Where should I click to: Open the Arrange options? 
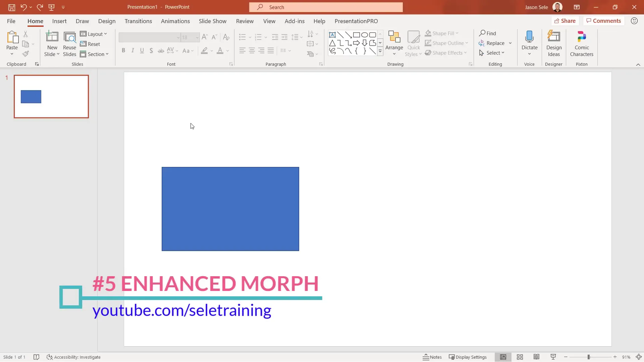tap(394, 43)
